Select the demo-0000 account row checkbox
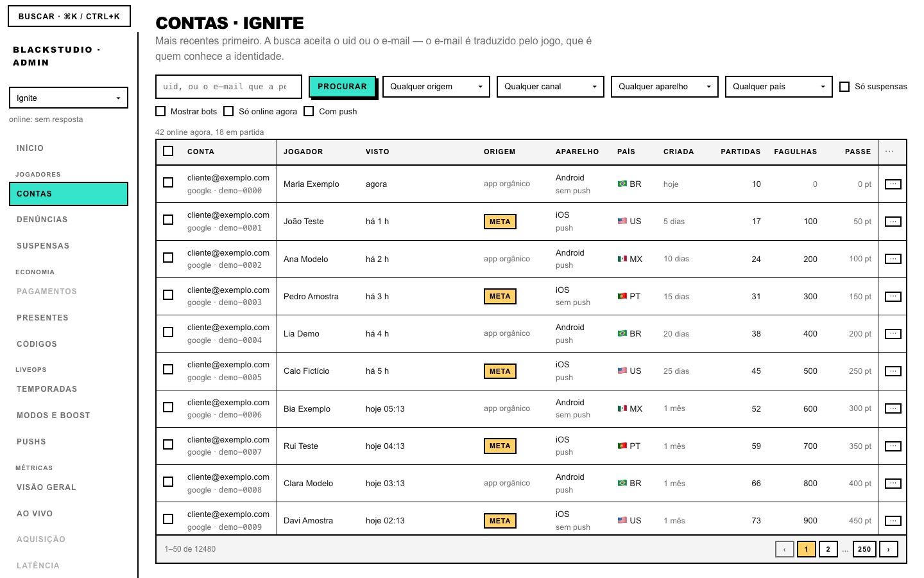Image resolution: width=924 pixels, height=578 pixels. click(168, 182)
